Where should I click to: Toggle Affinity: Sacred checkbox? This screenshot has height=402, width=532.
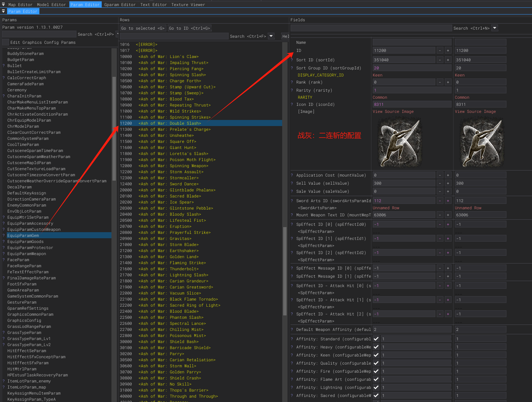coord(376,396)
